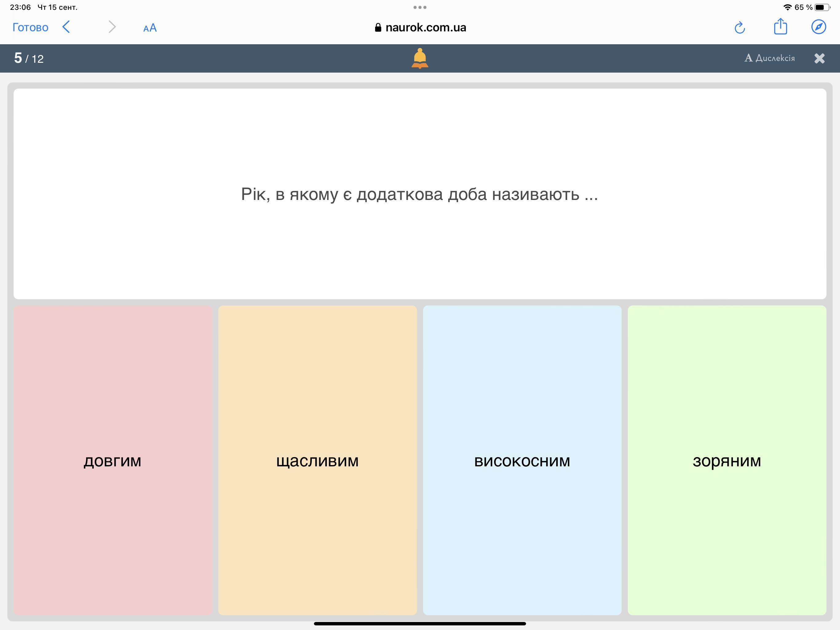
Task: Tap the 5 / 12 progress counter
Action: [x=29, y=58]
